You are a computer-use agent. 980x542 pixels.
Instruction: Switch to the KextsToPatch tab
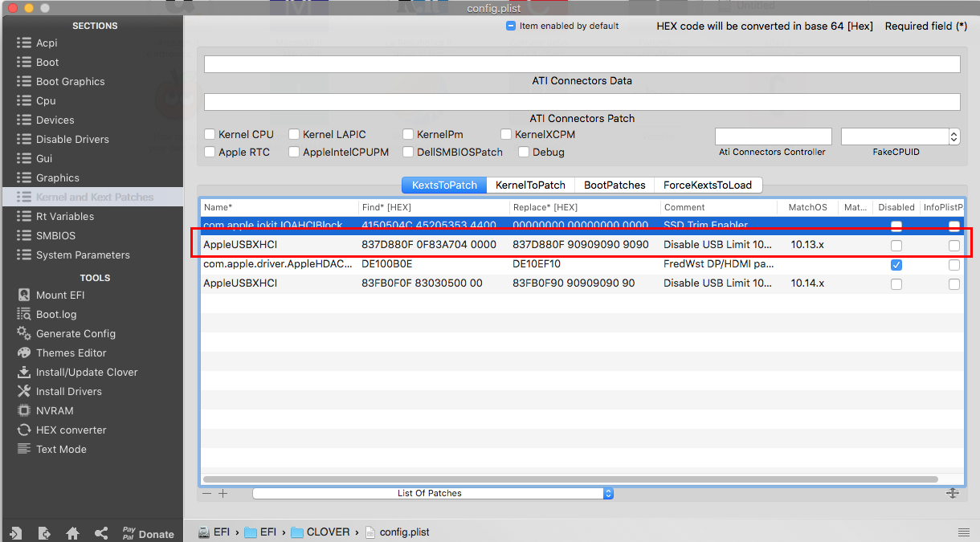click(444, 185)
